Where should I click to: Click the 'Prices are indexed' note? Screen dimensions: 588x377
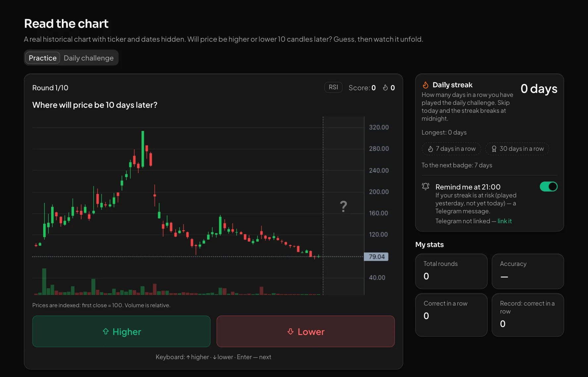point(101,305)
